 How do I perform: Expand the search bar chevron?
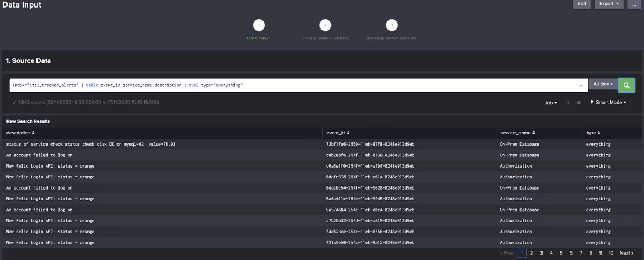pyautogui.click(x=581, y=85)
